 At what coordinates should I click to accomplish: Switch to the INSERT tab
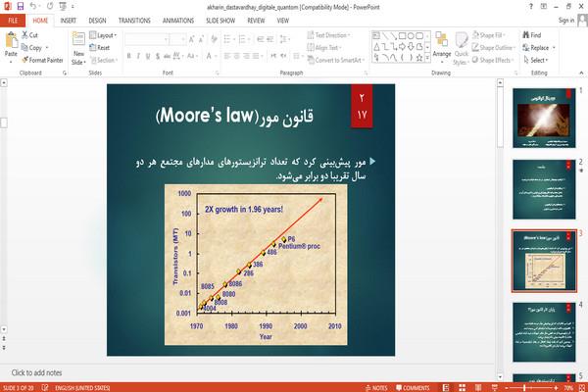point(68,21)
